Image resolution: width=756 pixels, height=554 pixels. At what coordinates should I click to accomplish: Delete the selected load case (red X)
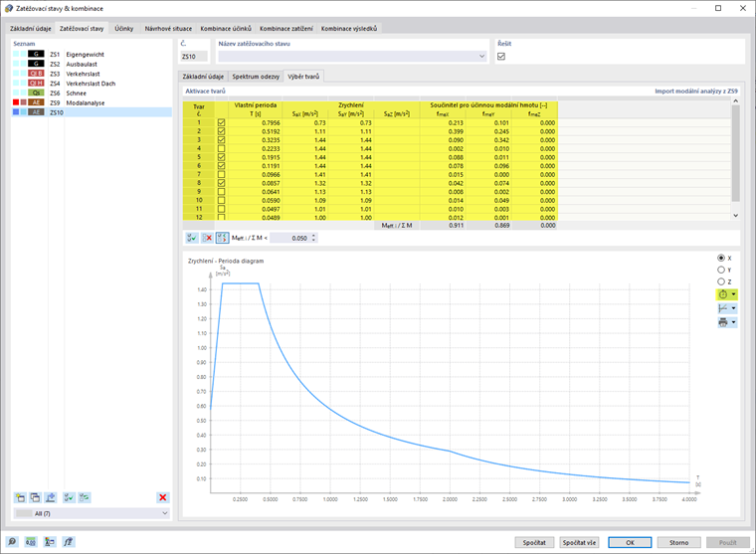coord(163,497)
